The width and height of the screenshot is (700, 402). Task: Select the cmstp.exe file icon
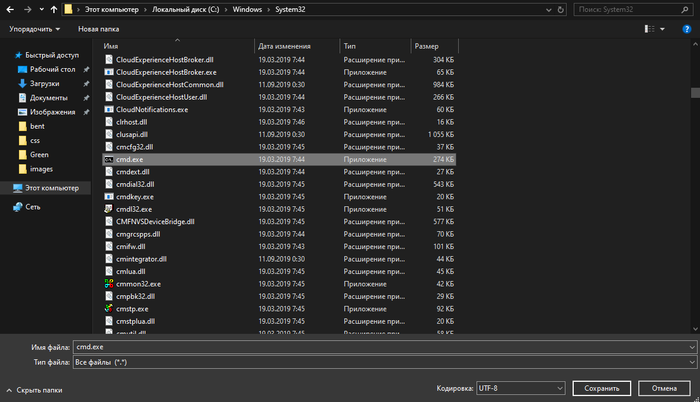pos(109,308)
